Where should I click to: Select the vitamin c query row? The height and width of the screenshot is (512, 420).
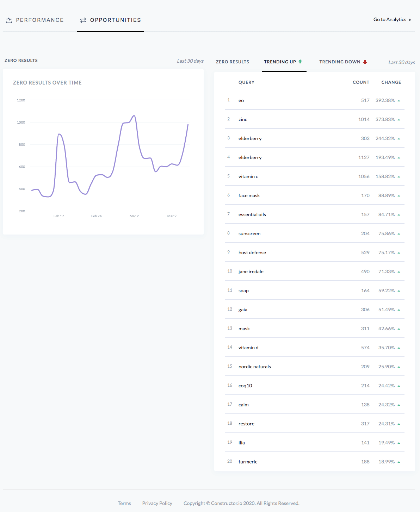pos(248,176)
